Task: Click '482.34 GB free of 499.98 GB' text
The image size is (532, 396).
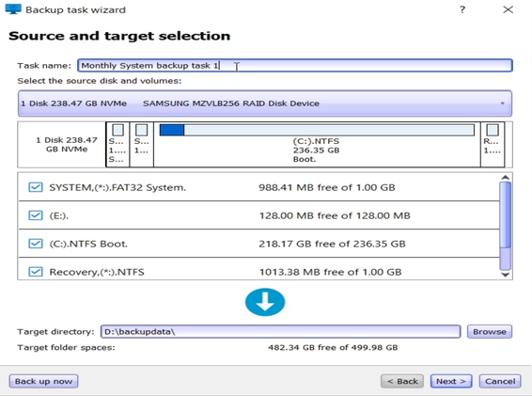Action: click(333, 347)
